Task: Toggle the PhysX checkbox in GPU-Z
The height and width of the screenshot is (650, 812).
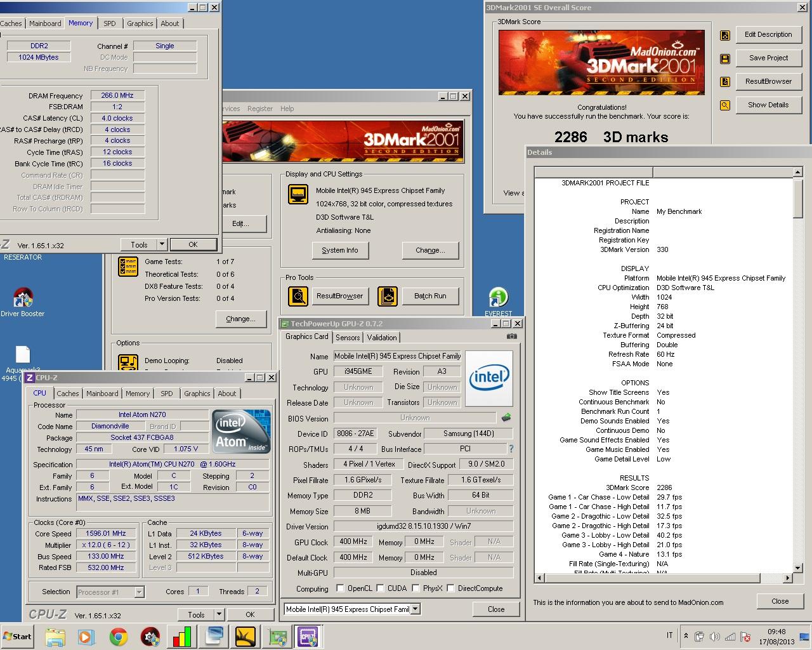Action: pos(415,588)
